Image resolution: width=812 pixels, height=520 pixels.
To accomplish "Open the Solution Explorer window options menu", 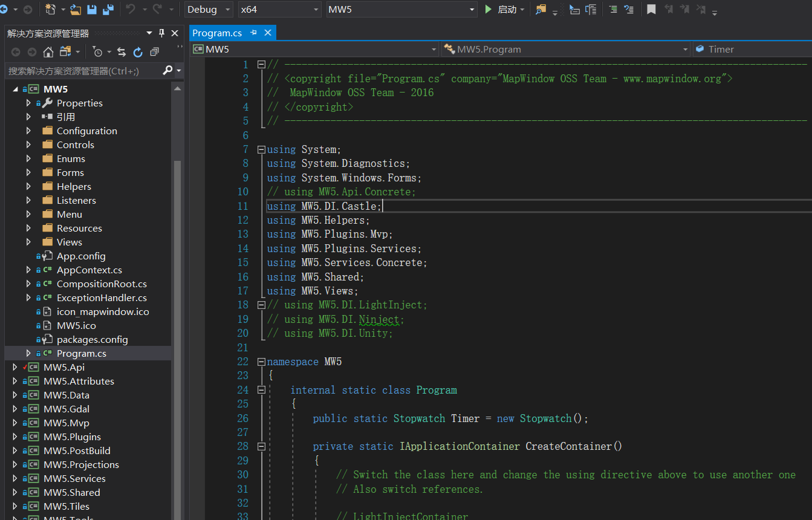I will click(x=149, y=33).
